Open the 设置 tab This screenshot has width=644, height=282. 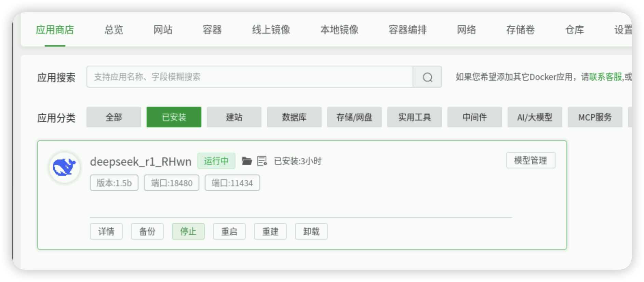(623, 30)
